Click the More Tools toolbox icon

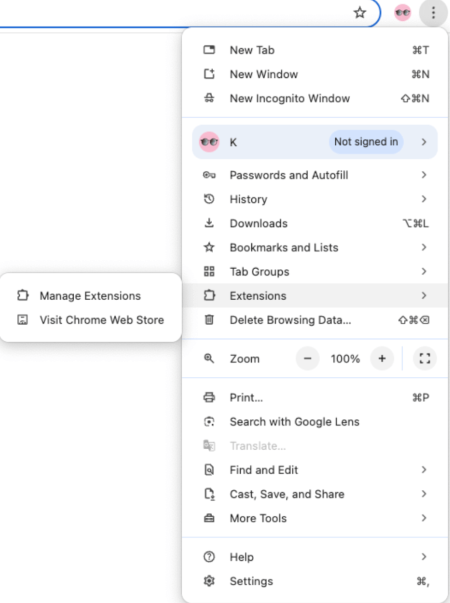pos(209,518)
